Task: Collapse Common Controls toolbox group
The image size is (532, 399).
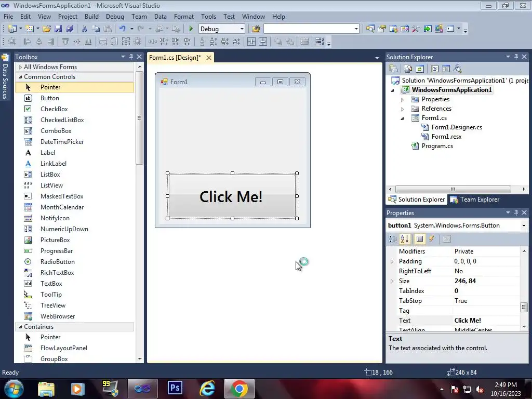Action: [20, 77]
